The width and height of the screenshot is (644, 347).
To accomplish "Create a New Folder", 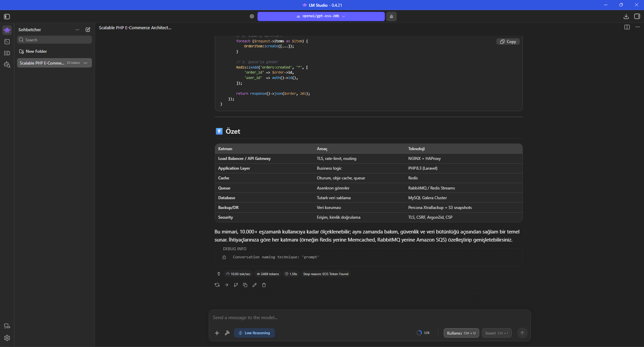I will pyautogui.click(x=33, y=51).
